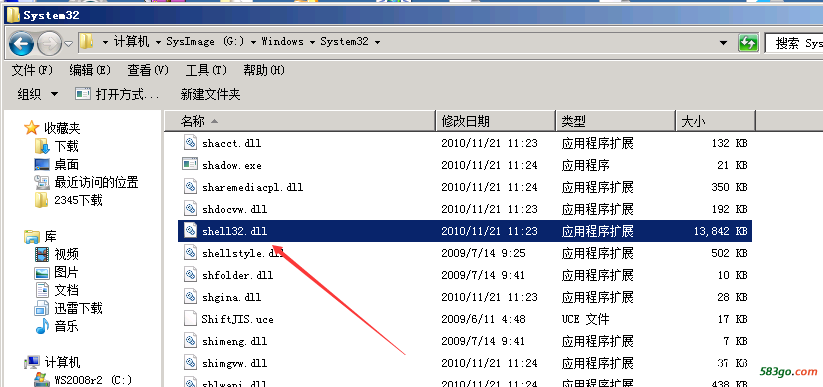This screenshot has height=387, width=823.
Task: Click the shdocvw.dll file icon
Action: pyautogui.click(x=189, y=209)
